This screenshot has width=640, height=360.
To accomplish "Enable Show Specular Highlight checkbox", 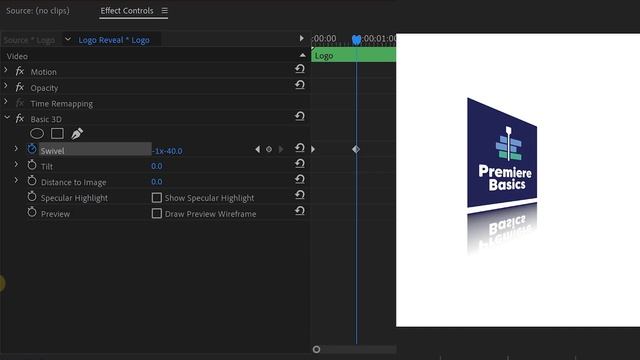I will (x=157, y=198).
